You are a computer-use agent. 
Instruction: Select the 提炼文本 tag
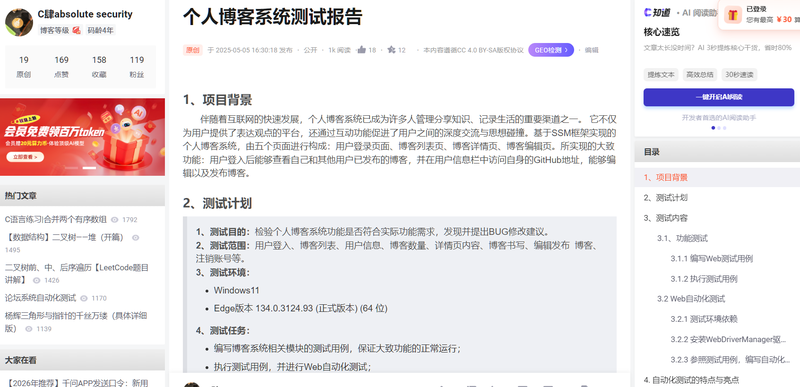pos(661,74)
